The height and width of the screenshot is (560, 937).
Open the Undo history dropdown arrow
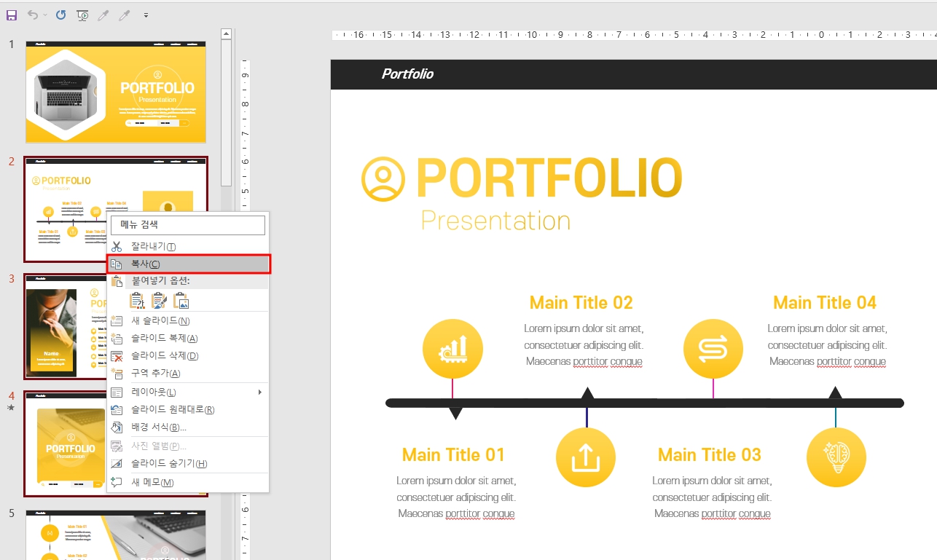click(x=44, y=15)
